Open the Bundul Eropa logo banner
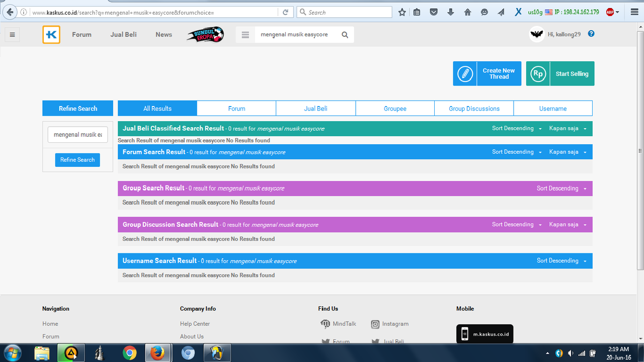644x362 pixels. pos(205,35)
